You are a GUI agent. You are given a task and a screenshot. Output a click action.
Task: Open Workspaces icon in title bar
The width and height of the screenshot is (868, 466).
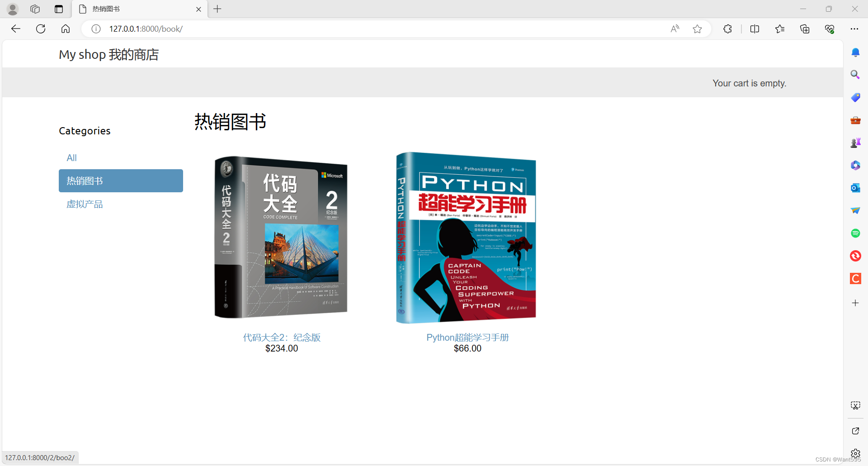pos(35,9)
